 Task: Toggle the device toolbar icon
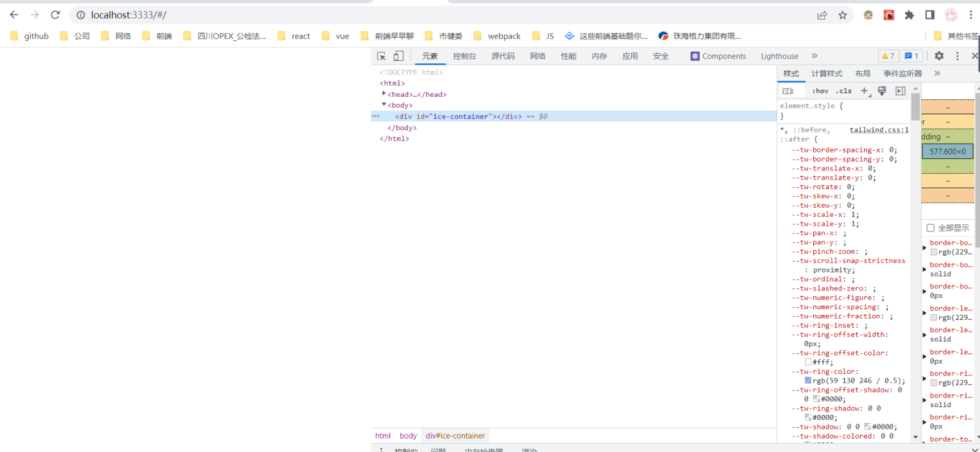(398, 56)
